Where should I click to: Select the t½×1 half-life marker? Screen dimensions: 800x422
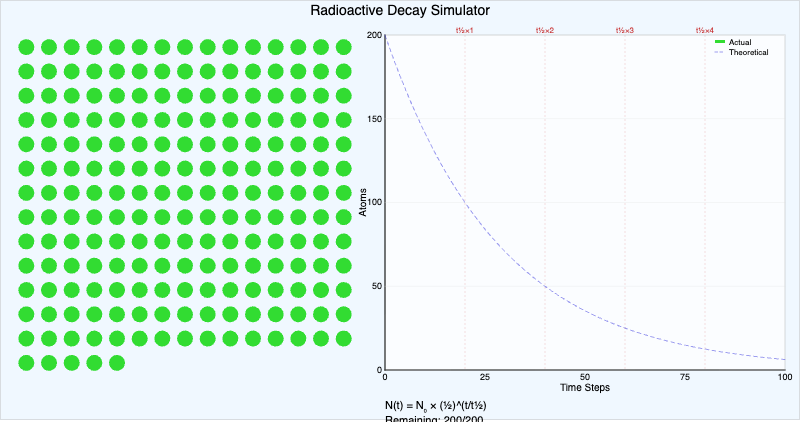(464, 31)
